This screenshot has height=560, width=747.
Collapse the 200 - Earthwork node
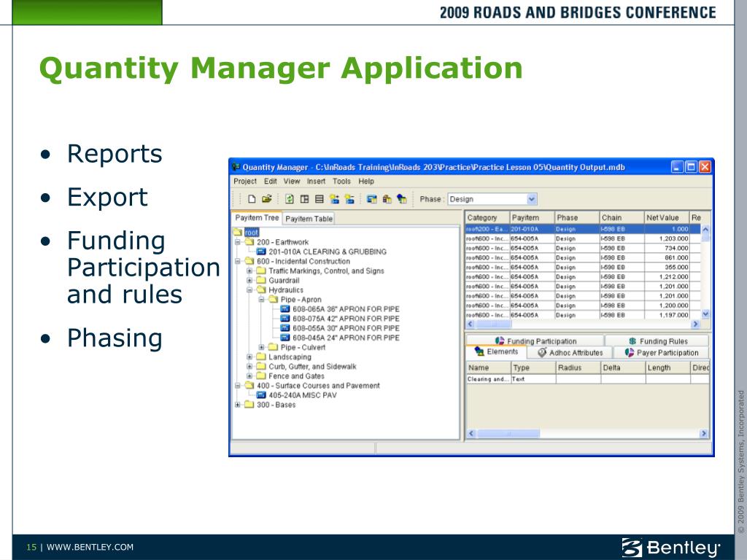tap(237, 242)
